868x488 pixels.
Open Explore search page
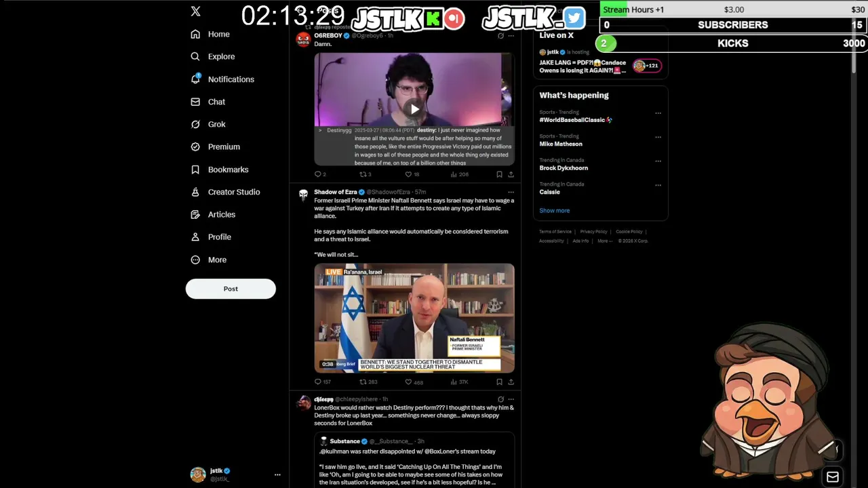(x=213, y=56)
